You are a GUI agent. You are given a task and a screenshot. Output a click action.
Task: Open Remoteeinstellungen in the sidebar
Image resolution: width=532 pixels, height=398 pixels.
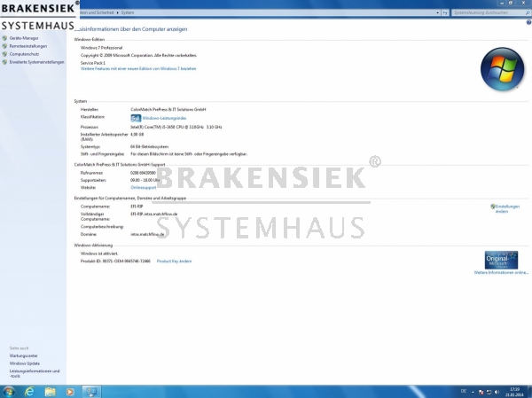[x=28, y=46]
